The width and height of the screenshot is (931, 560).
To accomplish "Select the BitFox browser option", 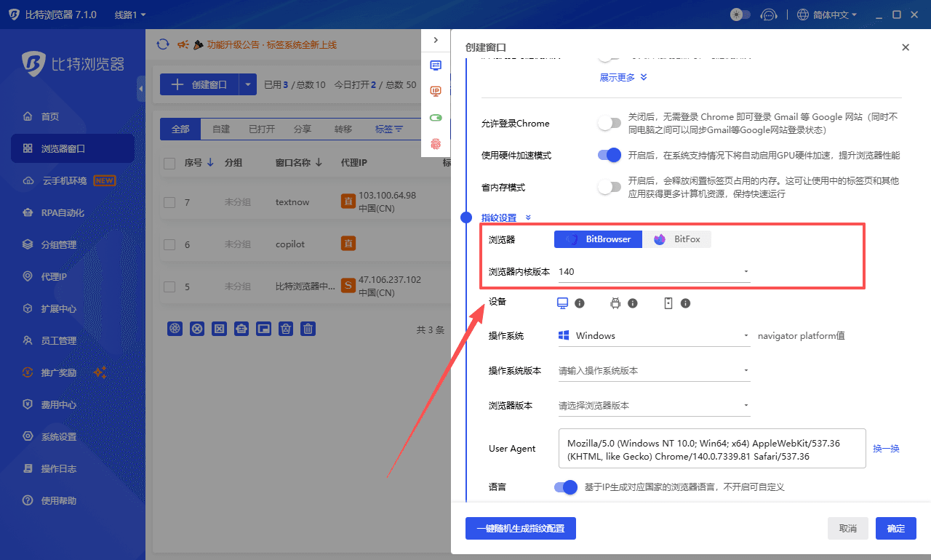I will tap(676, 239).
